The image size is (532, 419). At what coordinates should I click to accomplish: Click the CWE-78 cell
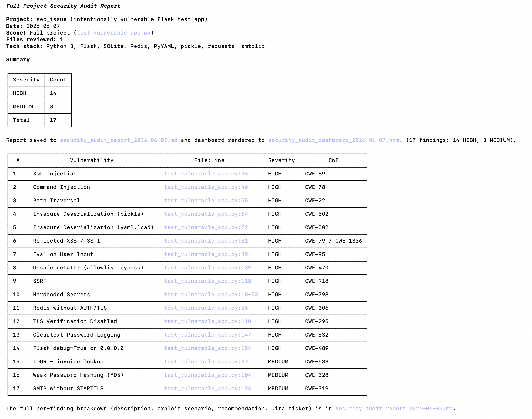pos(333,187)
